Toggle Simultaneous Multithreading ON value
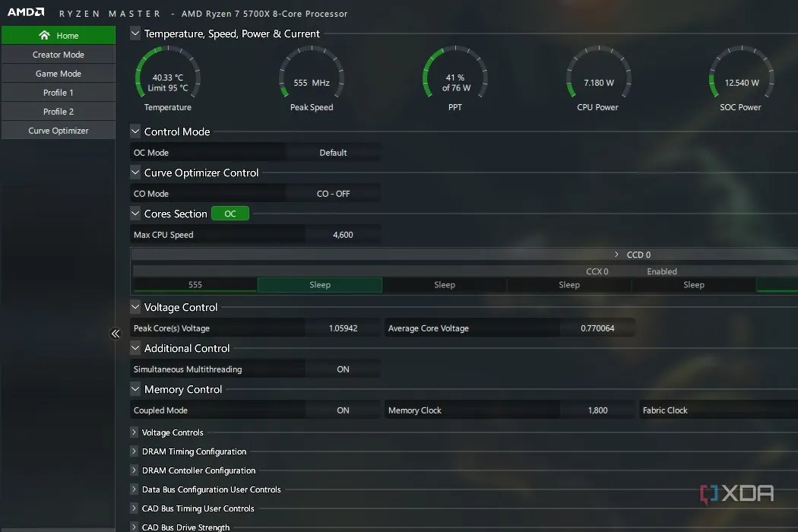The image size is (798, 532). point(343,369)
